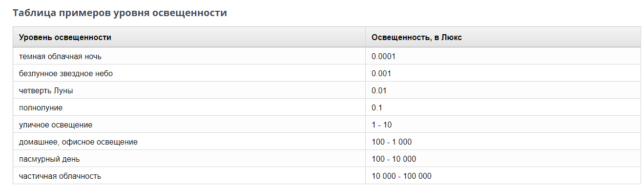Image resolution: width=644 pixels, height=190 pixels.
Task: Select the '10 000 - 100 000' value
Action: (401, 176)
